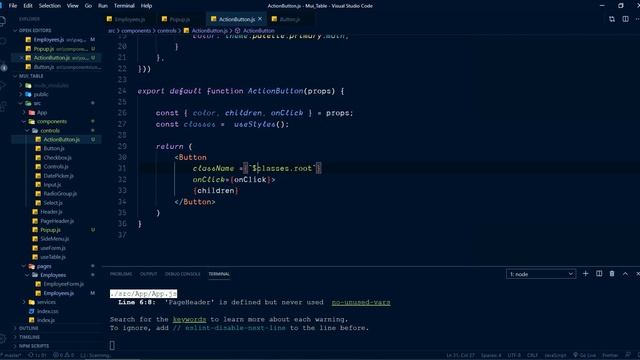Expand the NPM SCRIPTS section
Image resolution: width=640 pixels, height=360 pixels.
coord(33,346)
